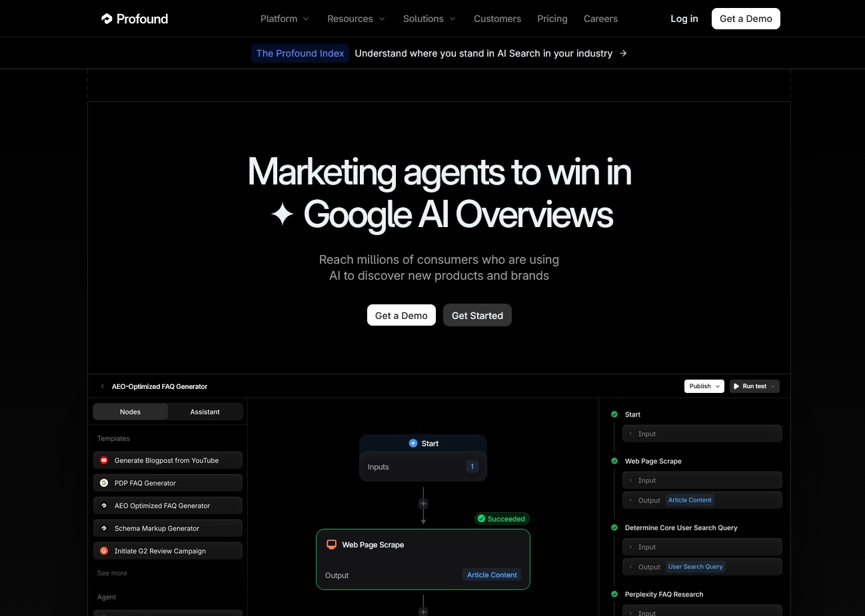
Task: Expand the Input row under Start
Action: coord(702,434)
